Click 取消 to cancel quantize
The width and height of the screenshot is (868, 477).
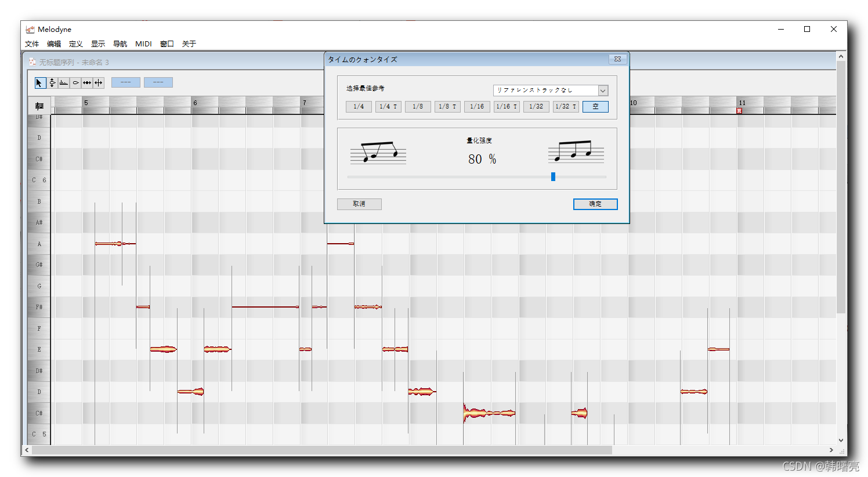(359, 204)
